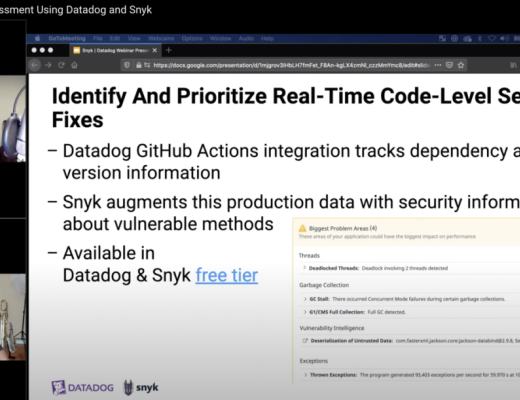Open the Options menu
Viewport: 520px width, 400px height.
[x=192, y=38]
